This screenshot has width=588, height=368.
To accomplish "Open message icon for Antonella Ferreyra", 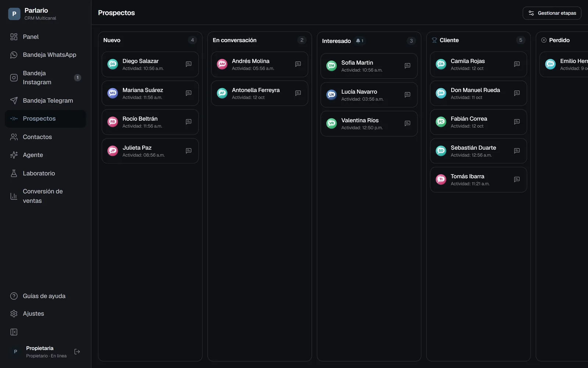I will tap(298, 93).
